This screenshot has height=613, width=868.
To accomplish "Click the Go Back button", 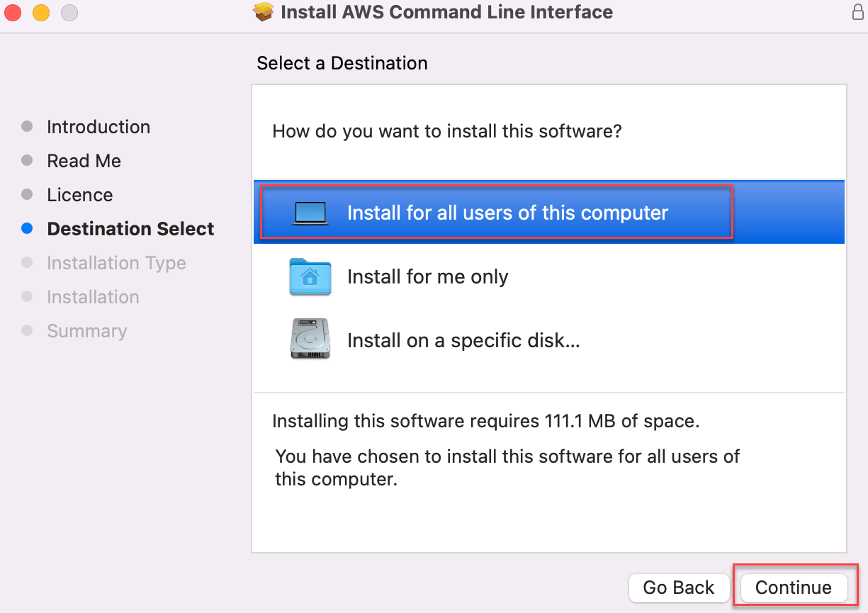I will [x=678, y=587].
